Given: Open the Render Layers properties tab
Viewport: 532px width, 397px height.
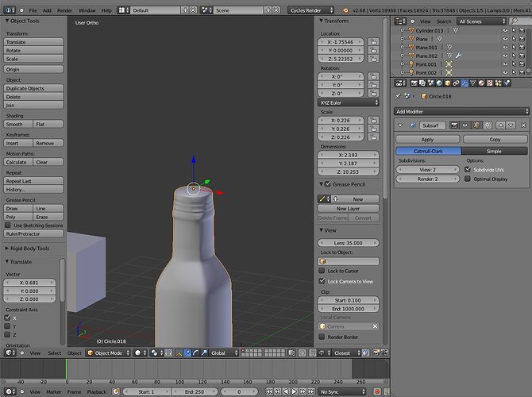Looking at the screenshot, I should [x=422, y=83].
